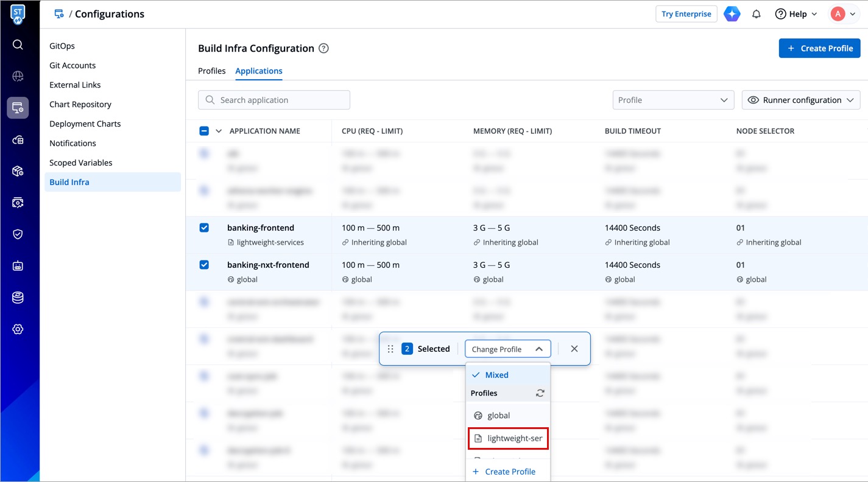
Task: Grab the drag handle on selection bar
Action: point(390,349)
